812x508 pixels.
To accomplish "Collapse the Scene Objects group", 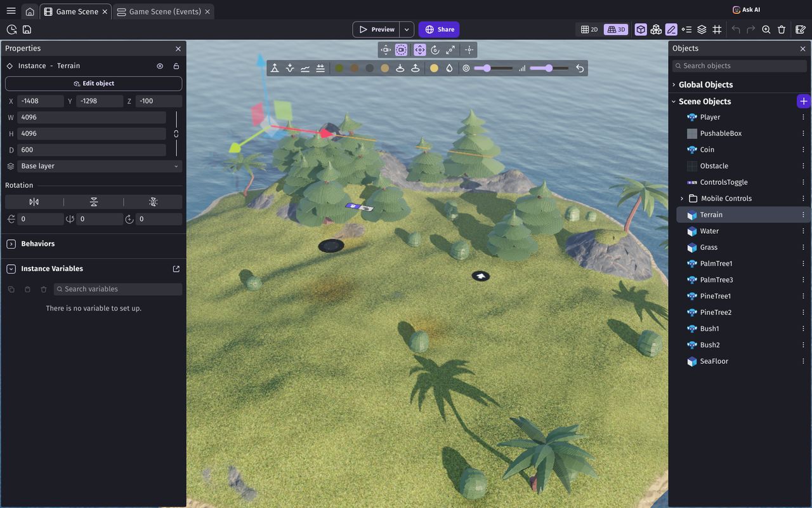I will pos(674,102).
